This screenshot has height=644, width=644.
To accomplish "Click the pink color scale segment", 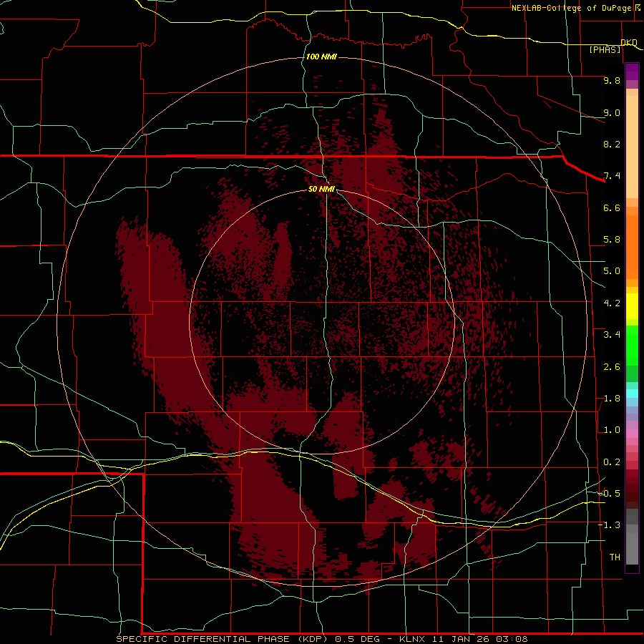I will point(632,434).
